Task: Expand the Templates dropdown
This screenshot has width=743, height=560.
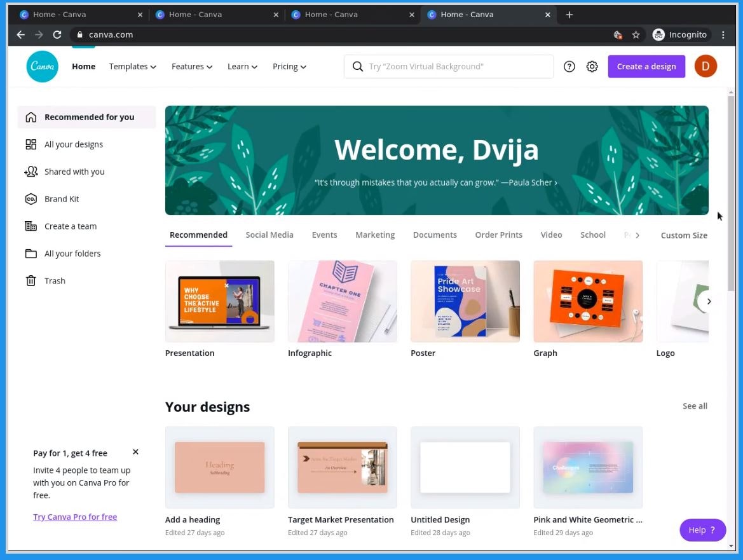Action: (x=132, y=66)
